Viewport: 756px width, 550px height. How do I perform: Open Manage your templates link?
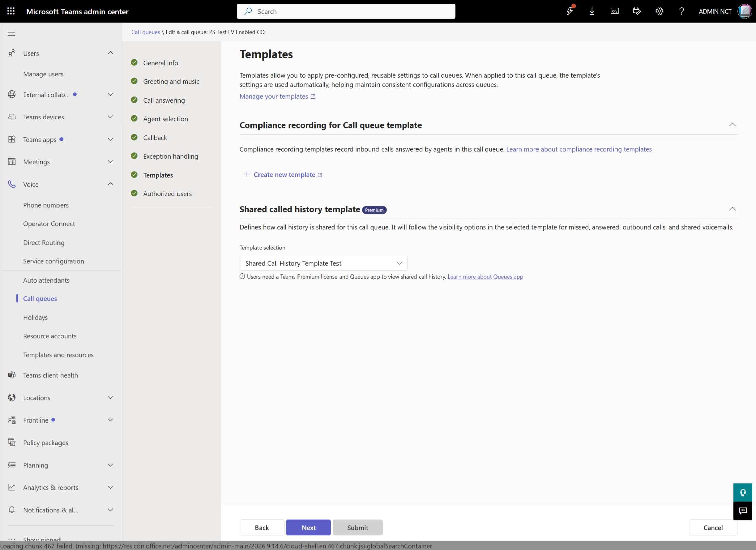[277, 96]
